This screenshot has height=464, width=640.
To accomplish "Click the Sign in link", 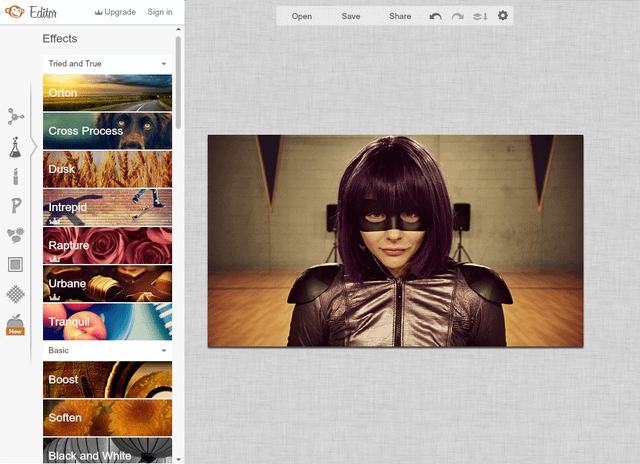I will click(160, 12).
